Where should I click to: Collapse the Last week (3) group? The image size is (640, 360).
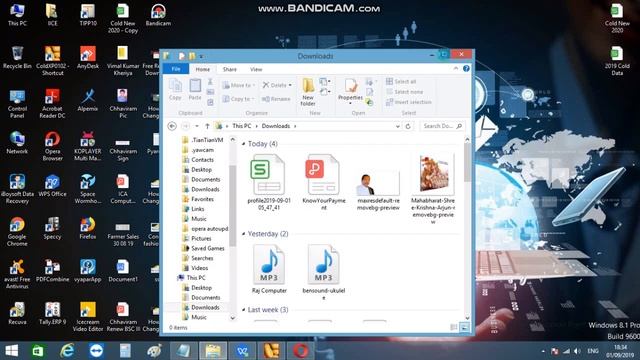click(x=244, y=310)
